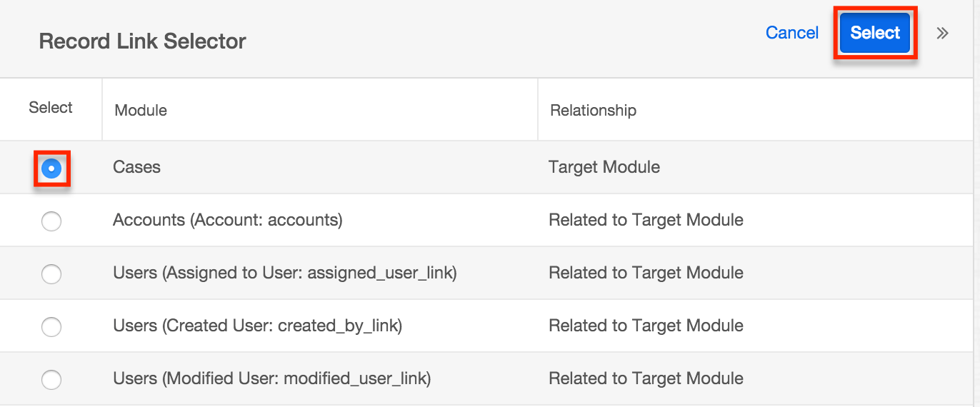Click the Relationship column header

tap(593, 110)
